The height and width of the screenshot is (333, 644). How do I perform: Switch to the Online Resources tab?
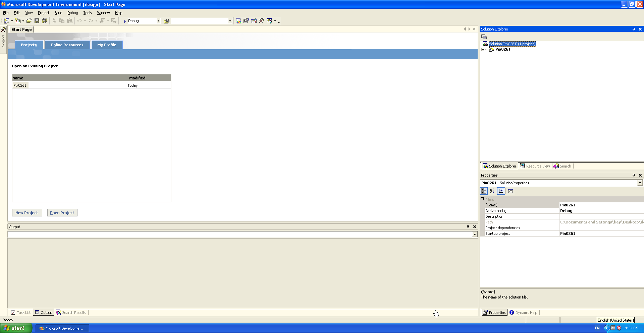coord(67,45)
